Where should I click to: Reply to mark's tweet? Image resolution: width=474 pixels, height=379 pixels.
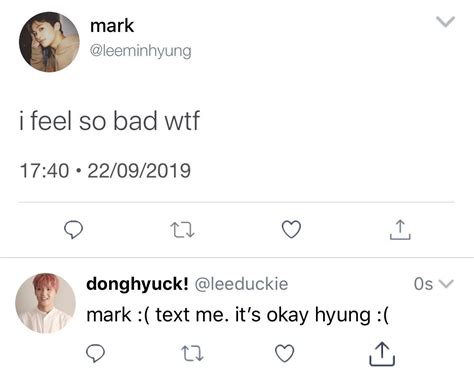(73, 230)
